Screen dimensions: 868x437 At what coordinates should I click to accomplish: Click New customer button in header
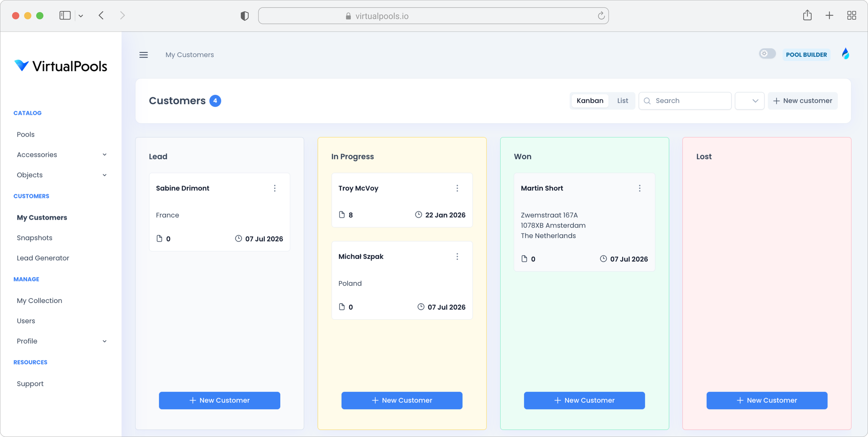coord(803,101)
